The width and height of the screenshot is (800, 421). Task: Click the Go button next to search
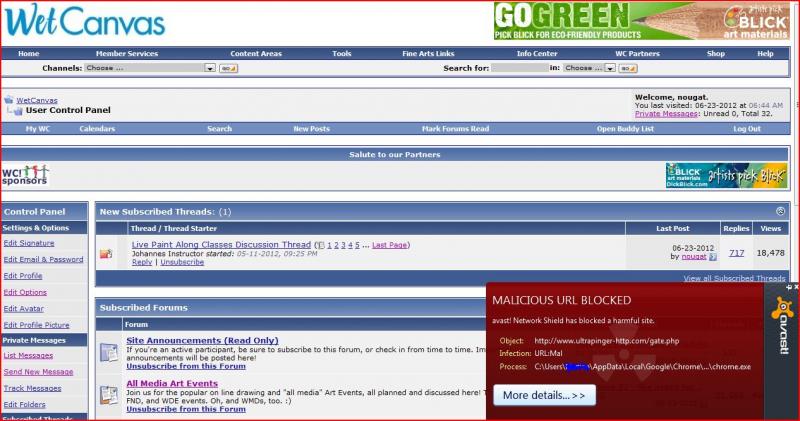point(628,68)
